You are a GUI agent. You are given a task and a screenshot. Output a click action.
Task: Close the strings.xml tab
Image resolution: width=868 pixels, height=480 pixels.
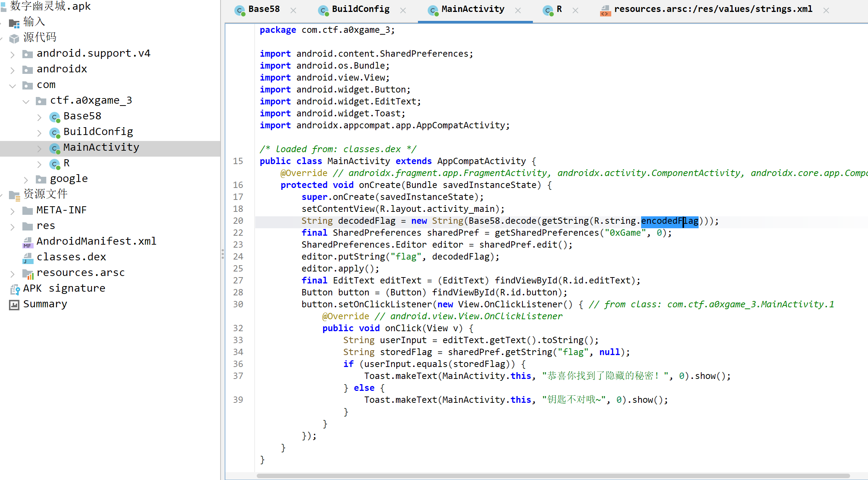pyautogui.click(x=826, y=11)
